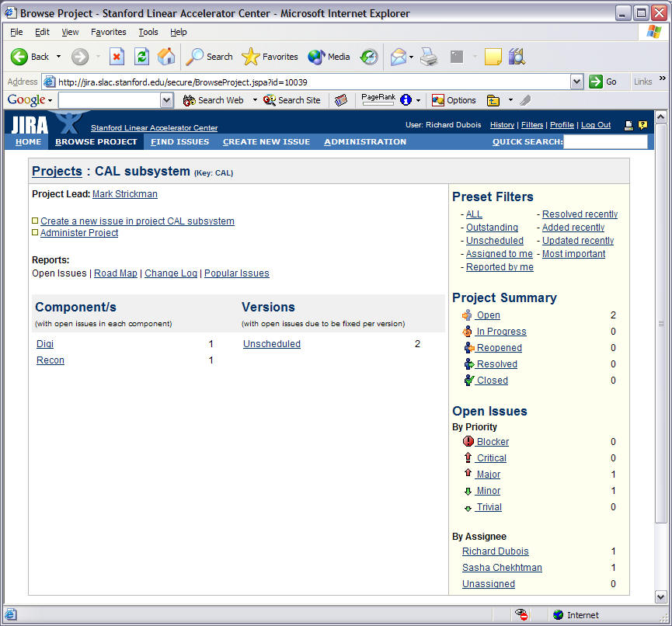This screenshot has width=672, height=626.
Task: Click the Google toolbar news icon
Action: pos(341,100)
